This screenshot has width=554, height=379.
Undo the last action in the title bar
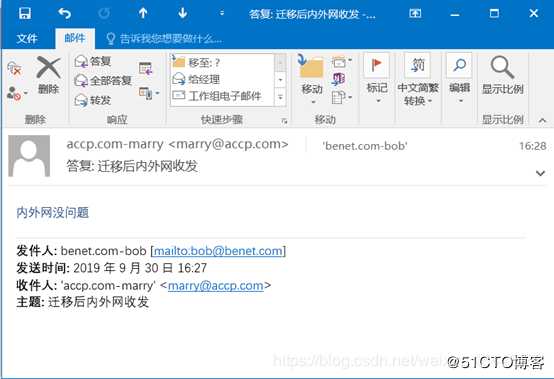[x=65, y=13]
